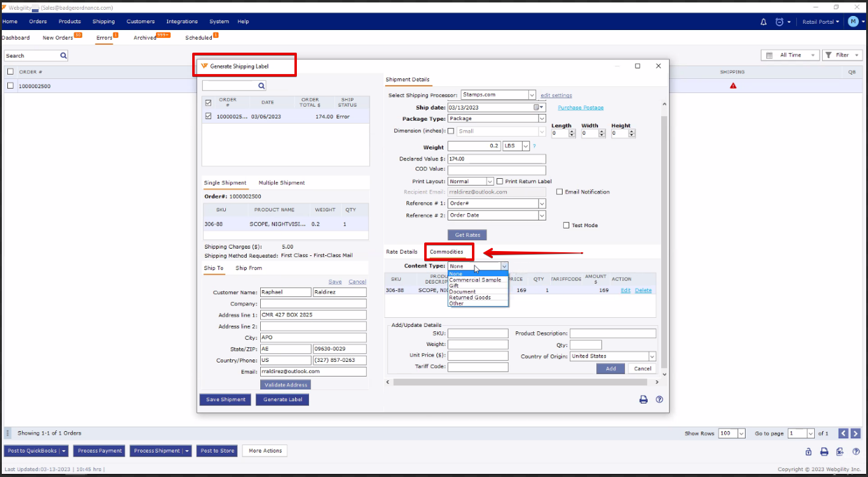Open the Country of Origin dropdown
Screen dimensions: 868x477
click(652, 356)
